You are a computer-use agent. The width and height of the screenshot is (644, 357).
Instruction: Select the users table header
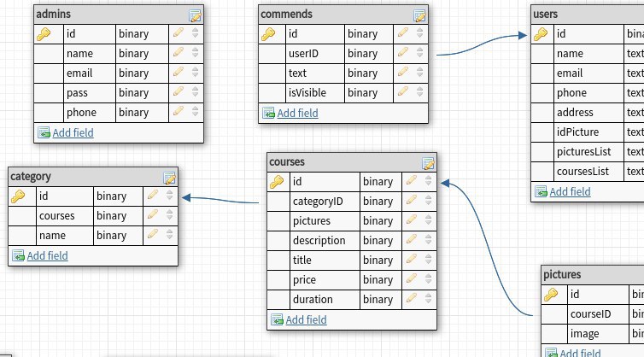tap(588, 15)
